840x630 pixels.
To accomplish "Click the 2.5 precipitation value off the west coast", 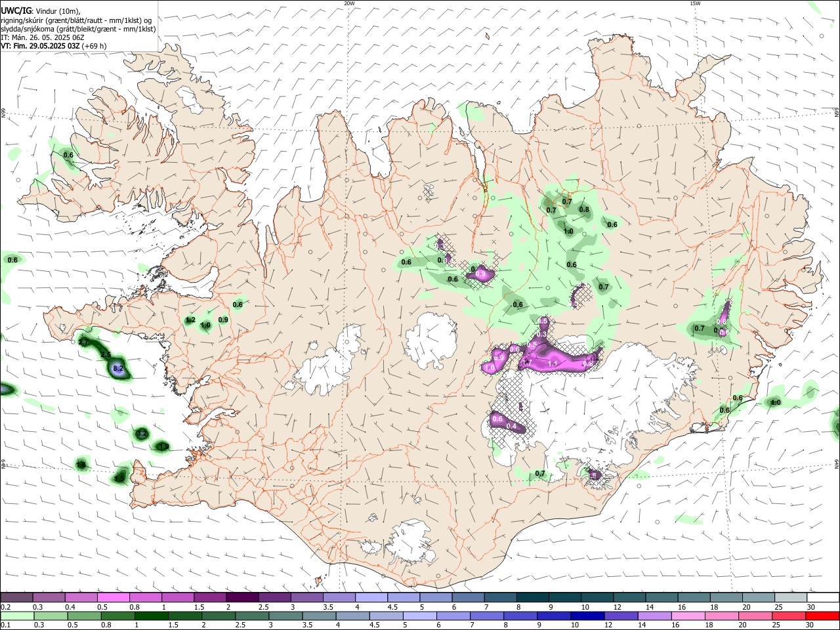I will coord(106,354).
